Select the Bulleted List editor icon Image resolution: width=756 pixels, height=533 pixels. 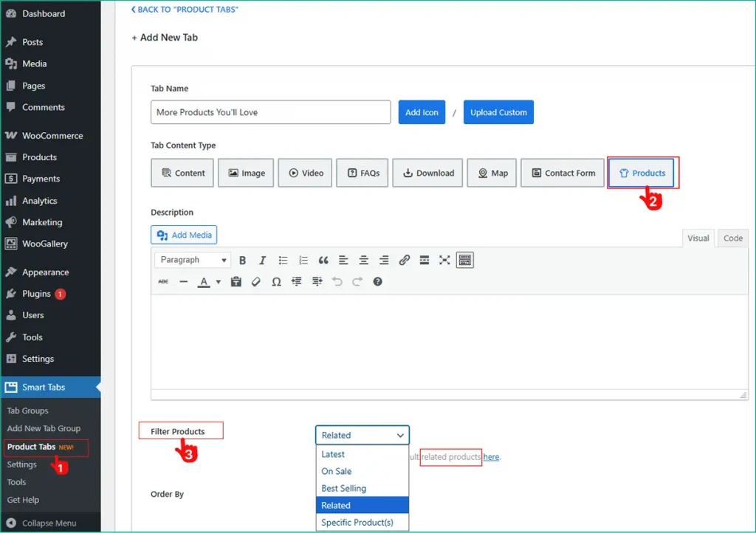[x=283, y=260]
